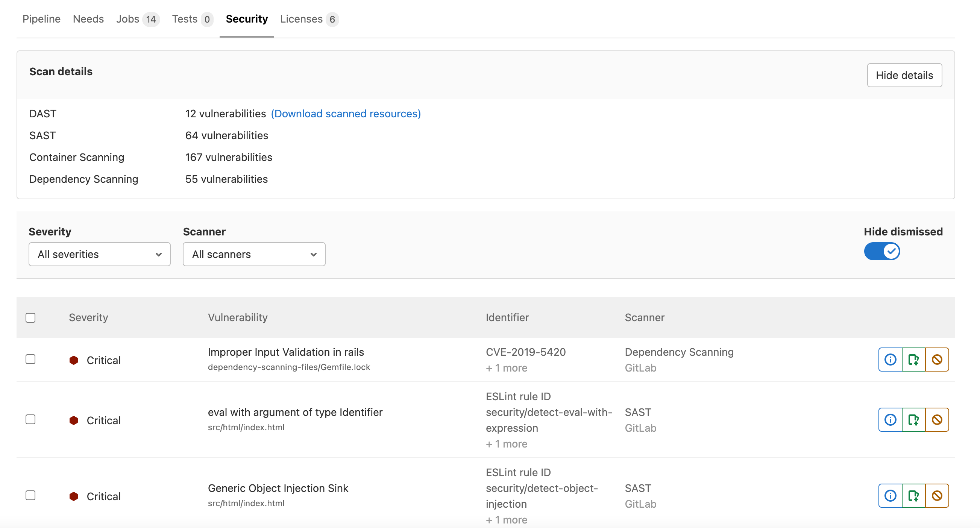Click the Hide details button

[904, 75]
